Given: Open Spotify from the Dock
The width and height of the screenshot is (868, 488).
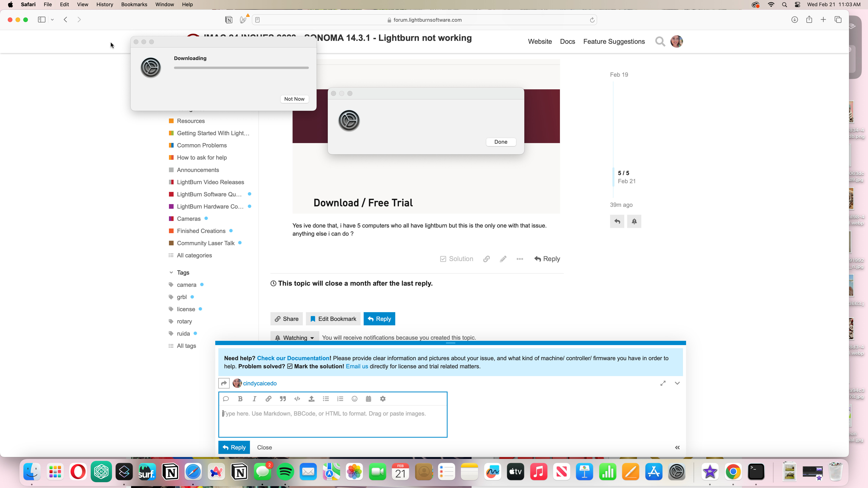Looking at the screenshot, I should tap(285, 472).
